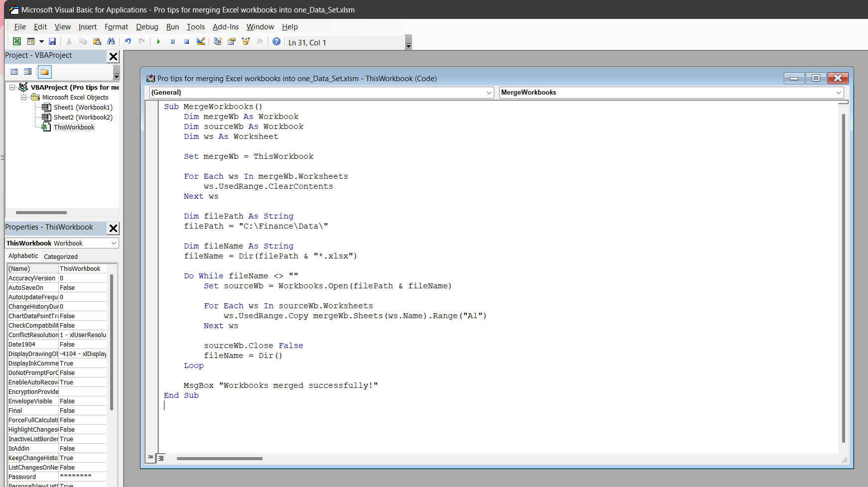This screenshot has width=868, height=487.
Task: Open the Help menu
Action: [290, 27]
